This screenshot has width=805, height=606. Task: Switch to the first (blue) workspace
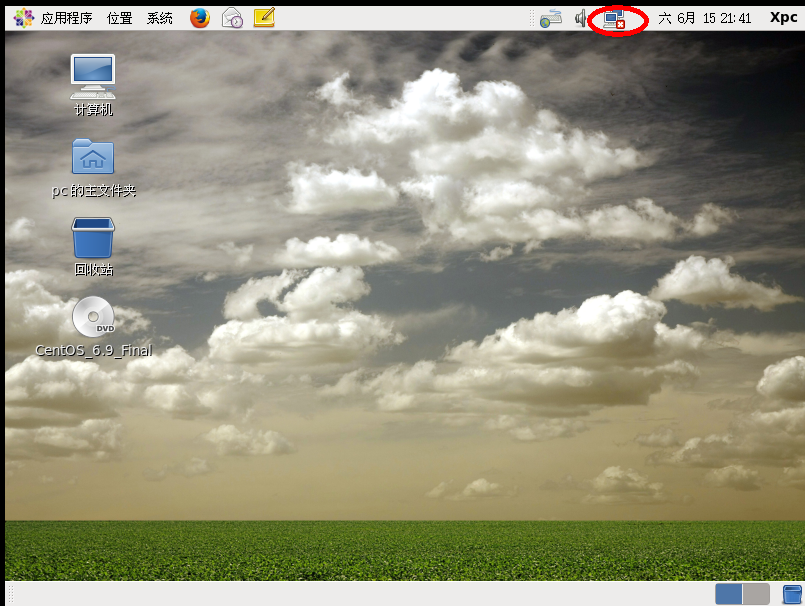pyautogui.click(x=729, y=594)
